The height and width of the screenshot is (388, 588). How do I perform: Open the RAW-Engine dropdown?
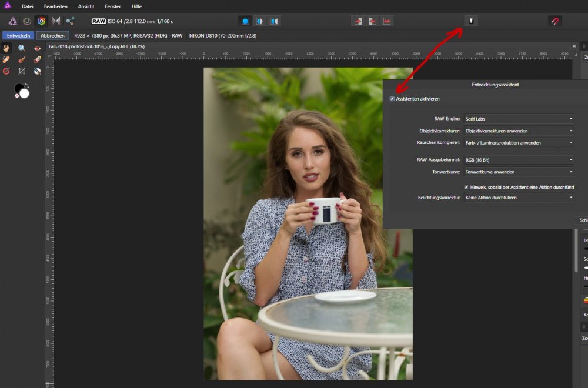(x=518, y=119)
